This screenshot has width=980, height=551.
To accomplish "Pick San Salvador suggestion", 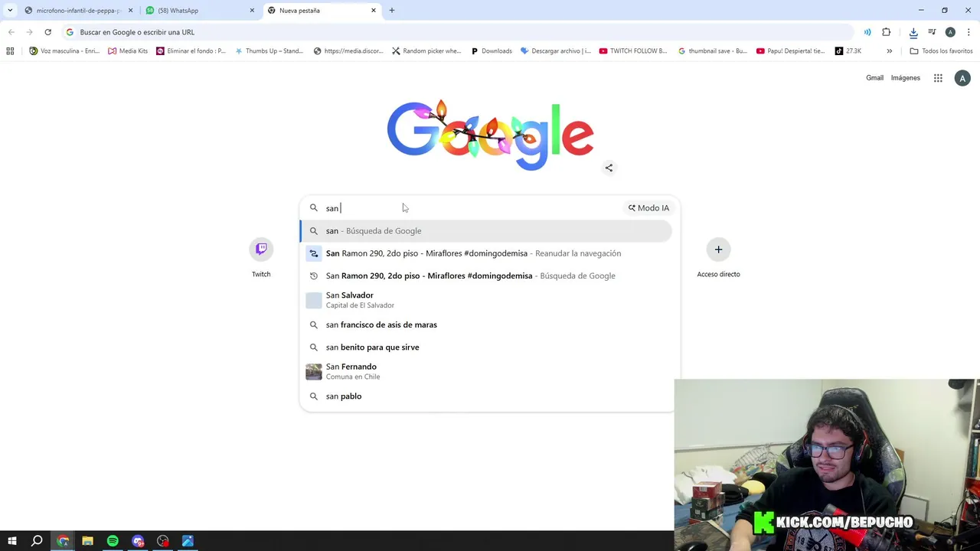I will coord(486,300).
